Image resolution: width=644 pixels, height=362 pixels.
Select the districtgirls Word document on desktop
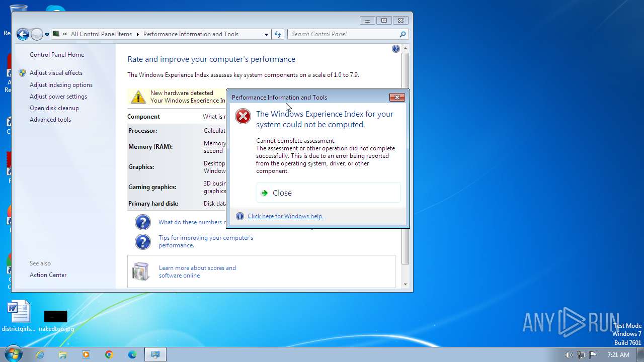pos(19,317)
